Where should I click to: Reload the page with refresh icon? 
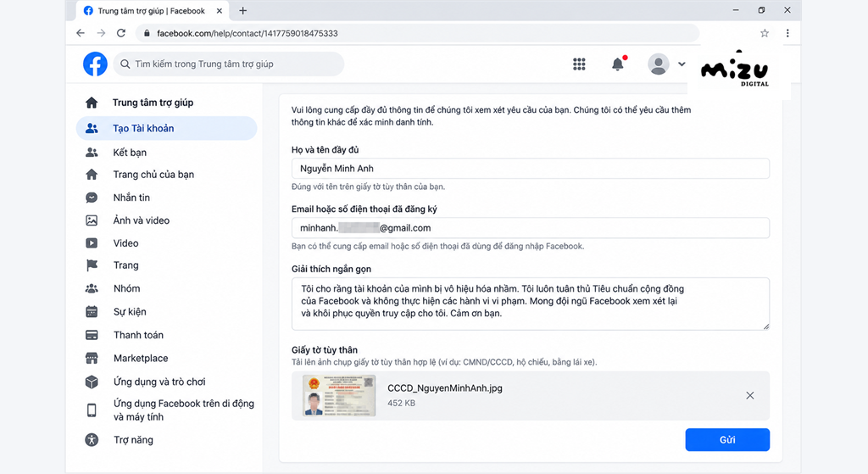coord(121,33)
